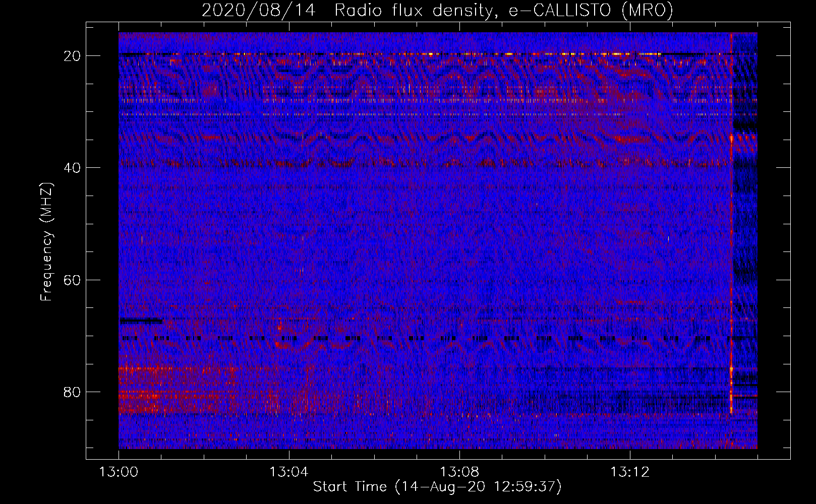Click the 13:00 time tick label
This screenshot has height=504, width=816.
pos(119,472)
